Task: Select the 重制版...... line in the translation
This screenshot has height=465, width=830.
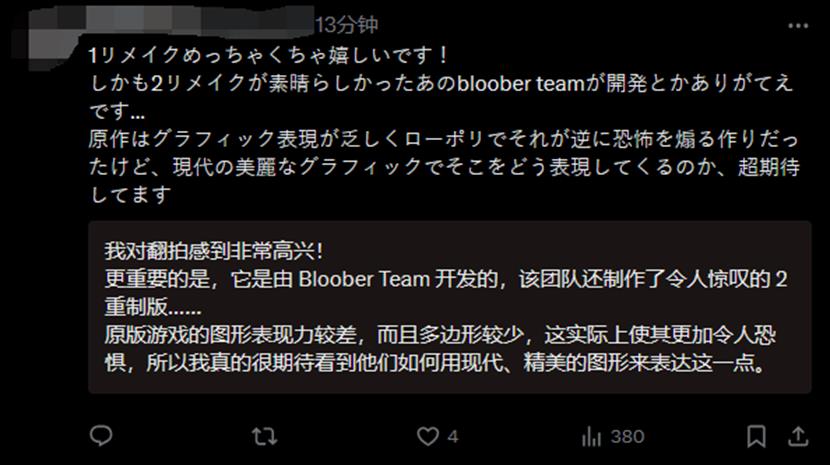Action: coord(152,307)
